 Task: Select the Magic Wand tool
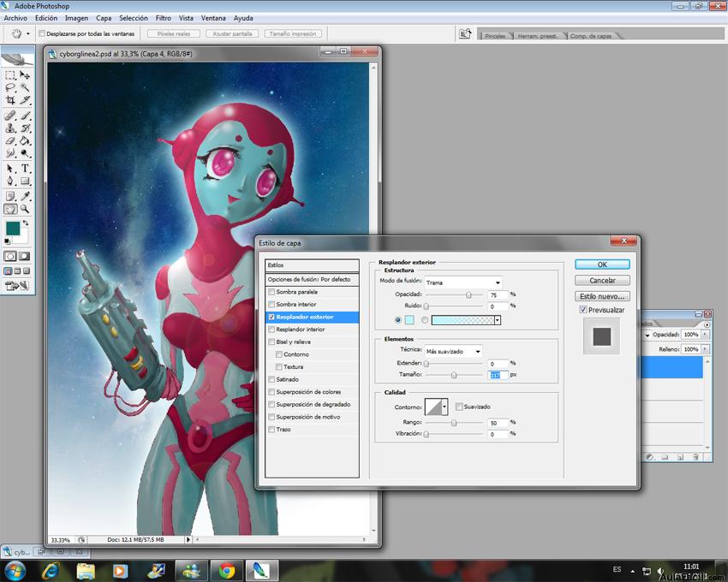pos(25,87)
